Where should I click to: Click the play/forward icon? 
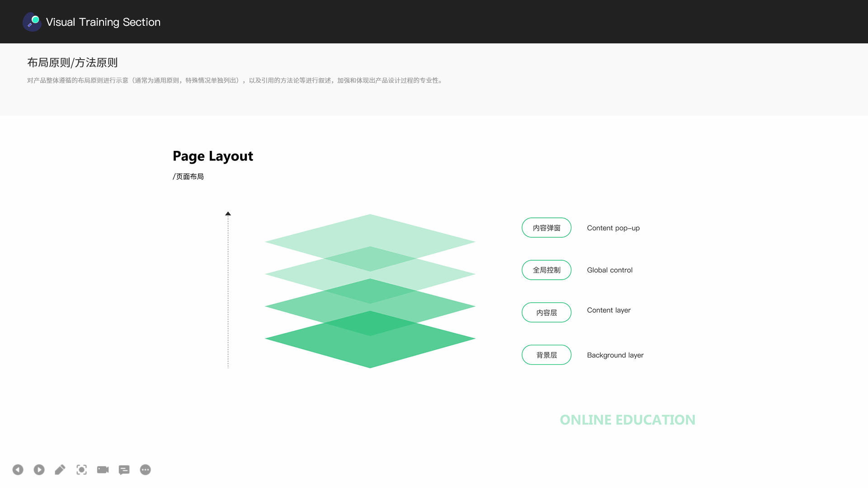click(39, 469)
